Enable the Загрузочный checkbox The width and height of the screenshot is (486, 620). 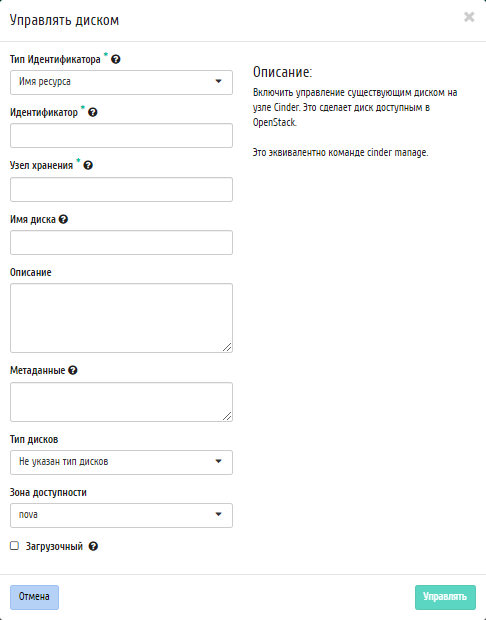click(15, 546)
